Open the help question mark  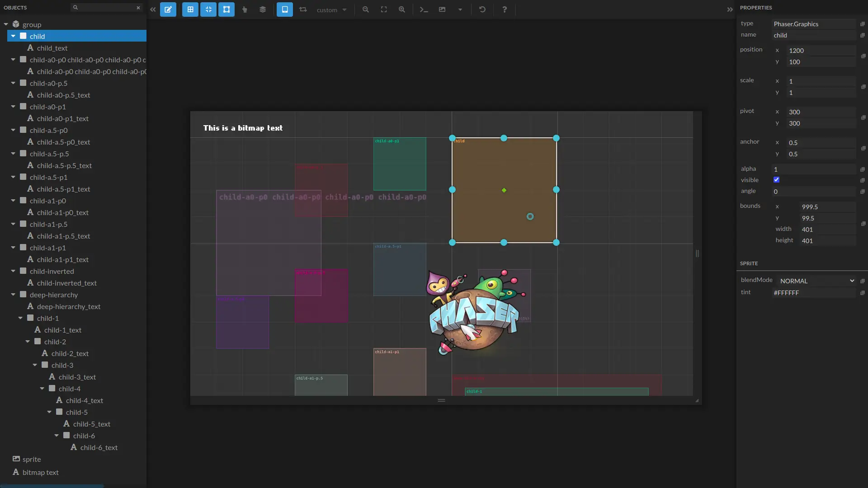point(505,9)
